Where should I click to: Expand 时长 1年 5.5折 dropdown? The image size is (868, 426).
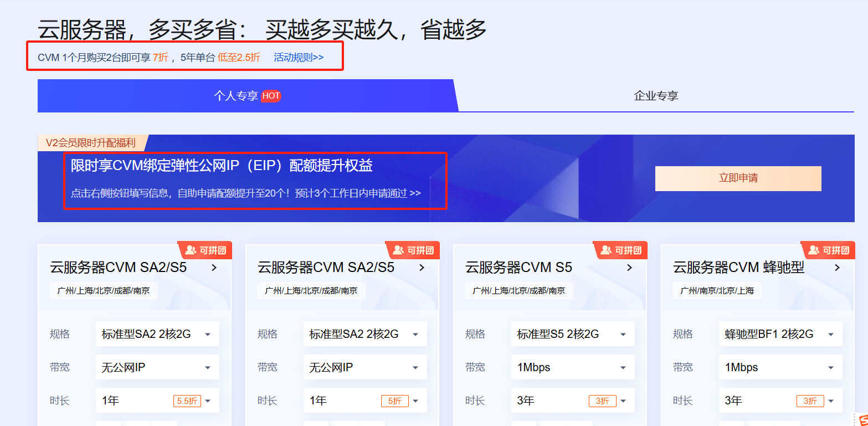pyautogui.click(x=157, y=401)
